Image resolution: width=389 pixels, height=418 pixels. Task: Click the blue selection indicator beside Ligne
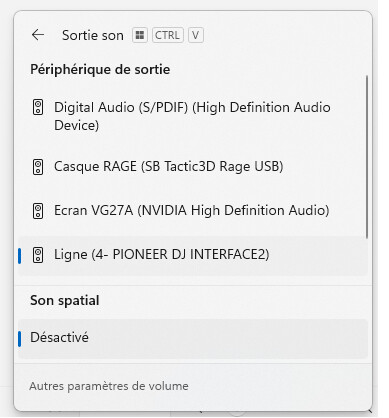[x=20, y=255]
